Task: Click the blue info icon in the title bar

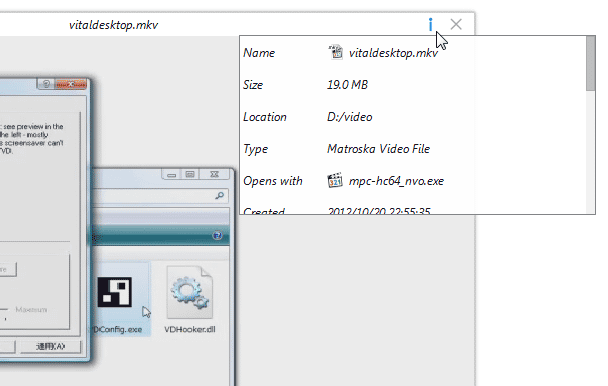Action: point(430,24)
